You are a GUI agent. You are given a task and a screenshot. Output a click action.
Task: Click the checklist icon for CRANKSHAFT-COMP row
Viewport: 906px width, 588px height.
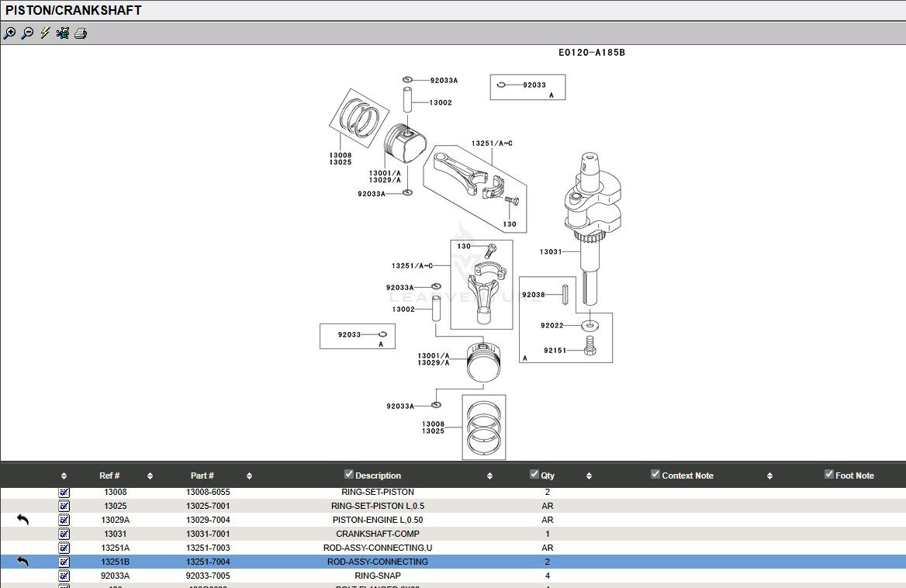[64, 534]
